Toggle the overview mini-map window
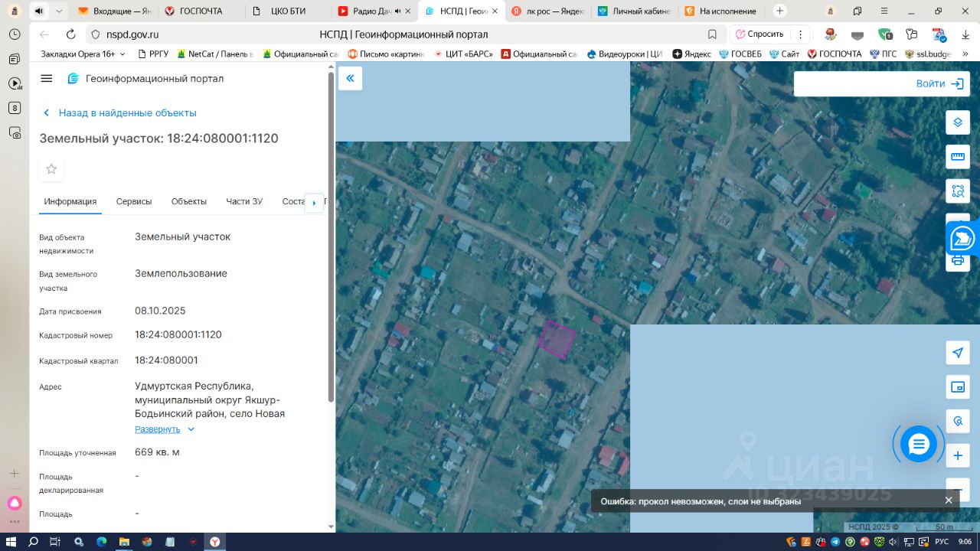Image resolution: width=980 pixels, height=551 pixels. pos(957,387)
